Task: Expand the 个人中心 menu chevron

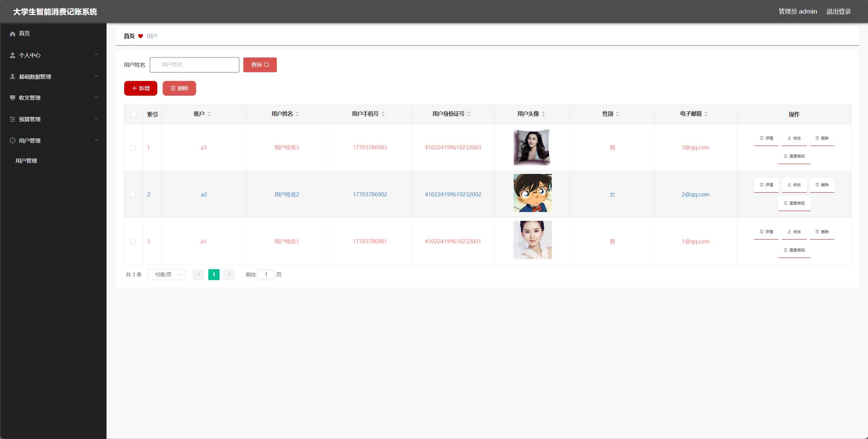Action: pos(96,54)
